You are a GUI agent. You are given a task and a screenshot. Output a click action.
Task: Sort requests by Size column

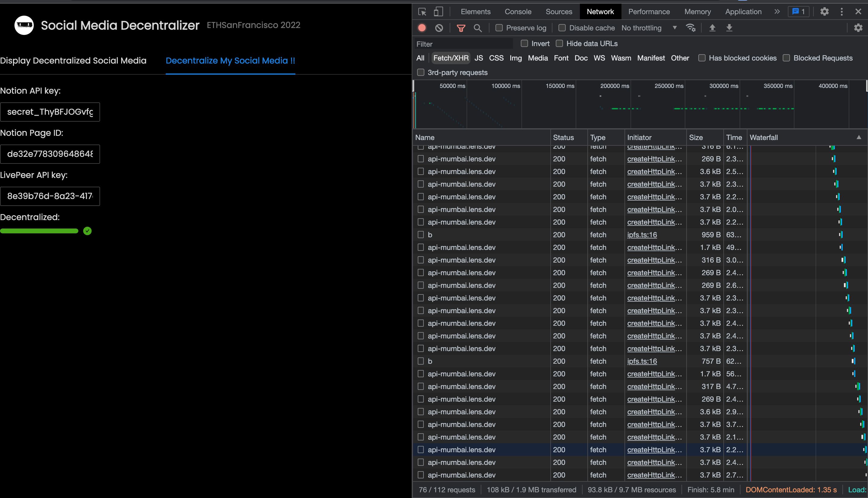tap(705, 138)
